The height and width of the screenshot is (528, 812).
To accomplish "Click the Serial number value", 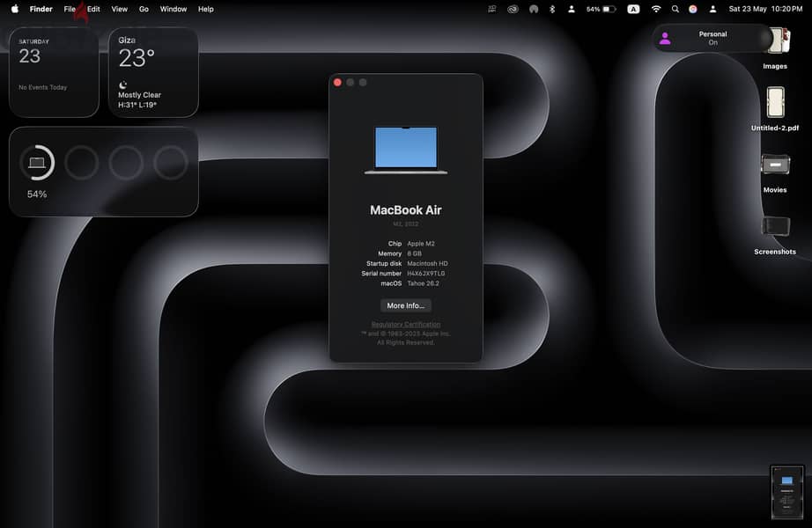I will [x=425, y=274].
